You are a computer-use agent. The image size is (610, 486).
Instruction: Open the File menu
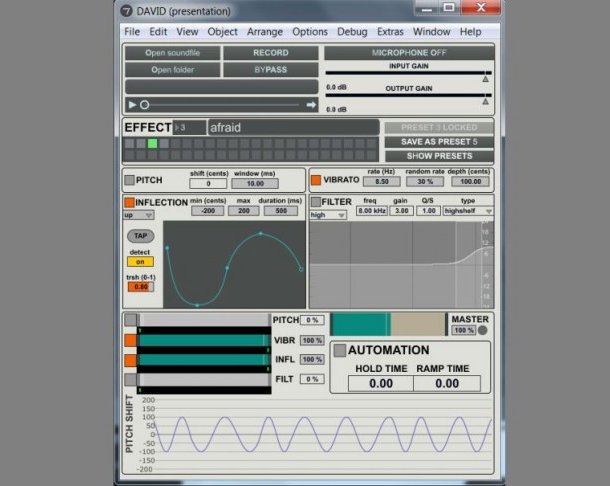pyautogui.click(x=132, y=32)
